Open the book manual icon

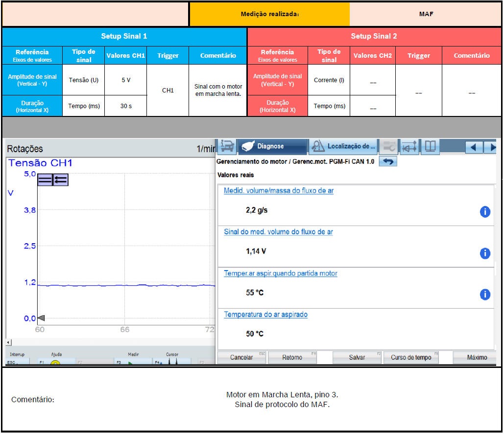click(x=430, y=146)
